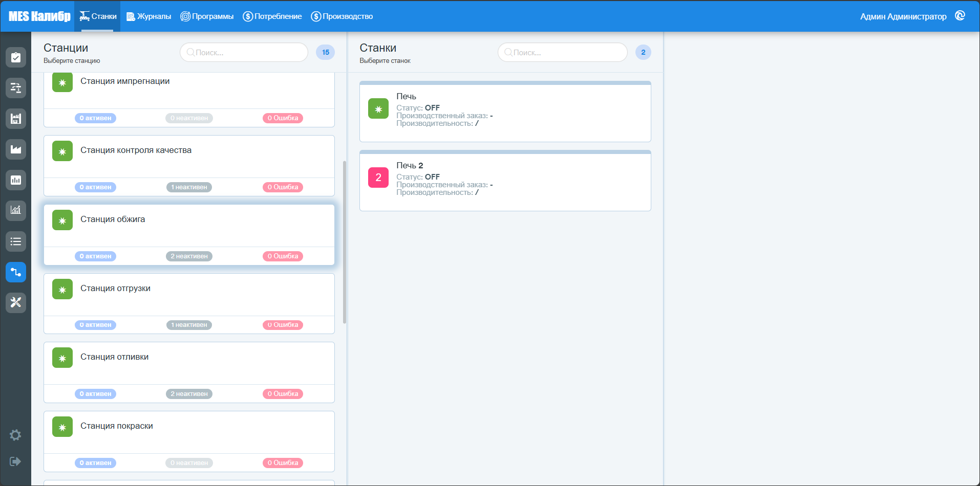Open the clipboard checklist sidebar icon

pyautogui.click(x=16, y=57)
